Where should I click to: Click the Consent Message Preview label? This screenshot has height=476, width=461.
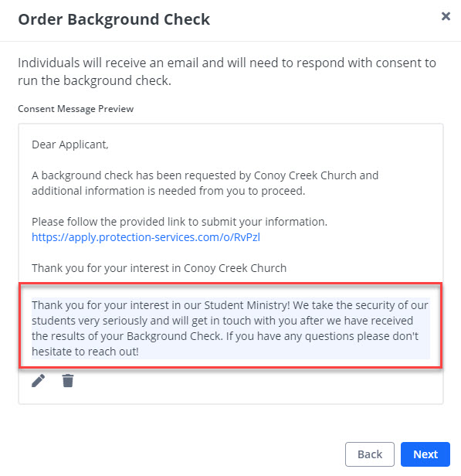point(76,109)
